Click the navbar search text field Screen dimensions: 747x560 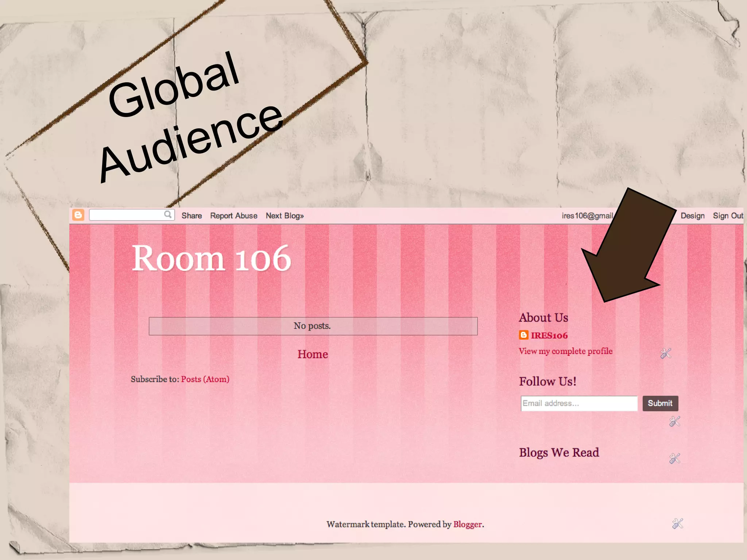coord(126,215)
